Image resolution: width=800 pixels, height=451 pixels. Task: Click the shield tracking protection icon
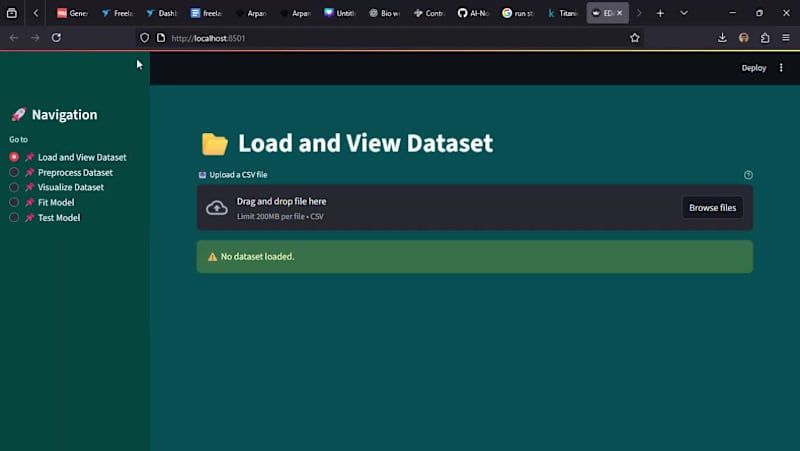tap(144, 38)
